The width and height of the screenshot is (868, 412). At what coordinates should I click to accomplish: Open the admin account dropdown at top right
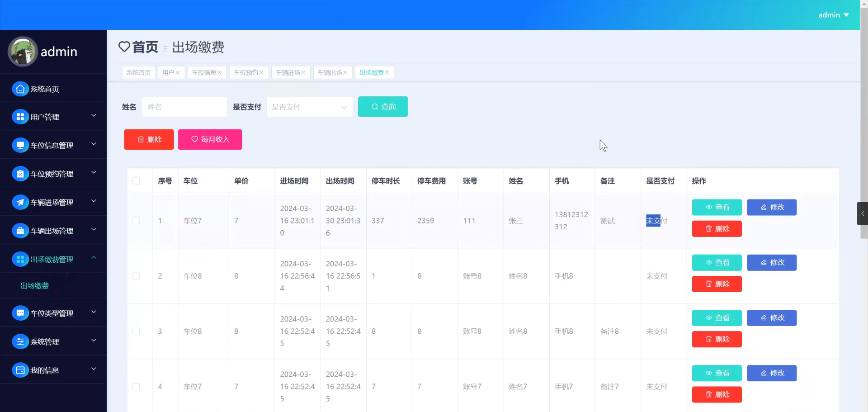(x=833, y=15)
